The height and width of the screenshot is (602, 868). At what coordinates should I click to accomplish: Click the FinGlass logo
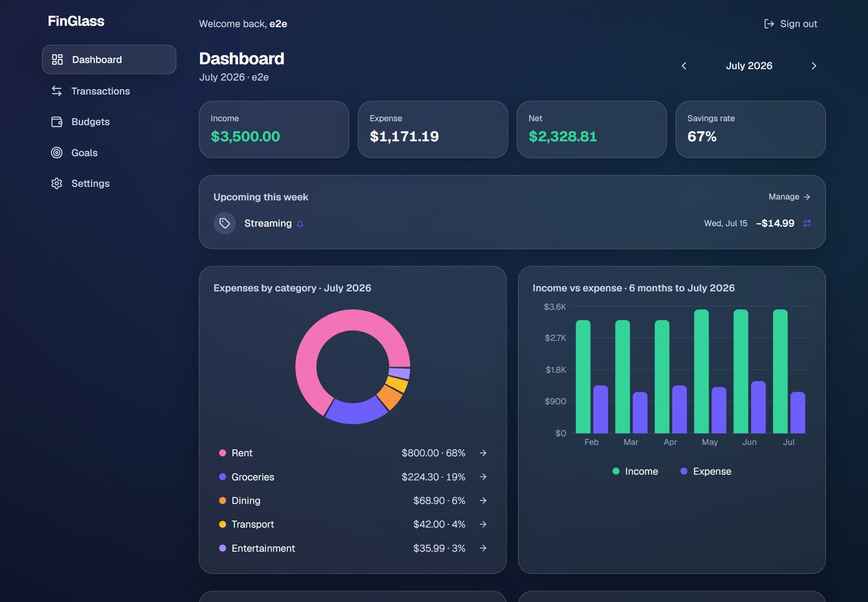tap(76, 21)
